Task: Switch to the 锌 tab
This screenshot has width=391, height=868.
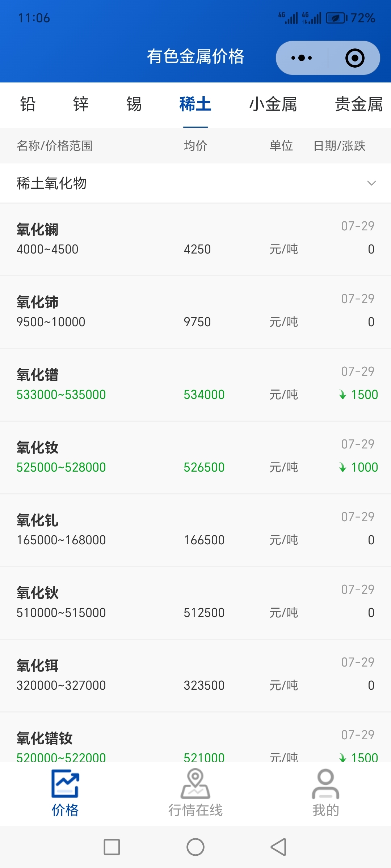Action: (81, 104)
